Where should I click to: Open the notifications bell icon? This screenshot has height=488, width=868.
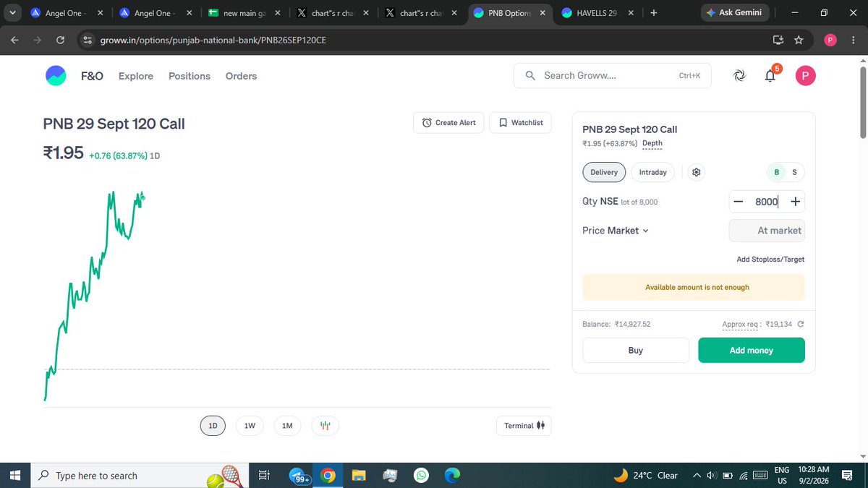point(770,76)
